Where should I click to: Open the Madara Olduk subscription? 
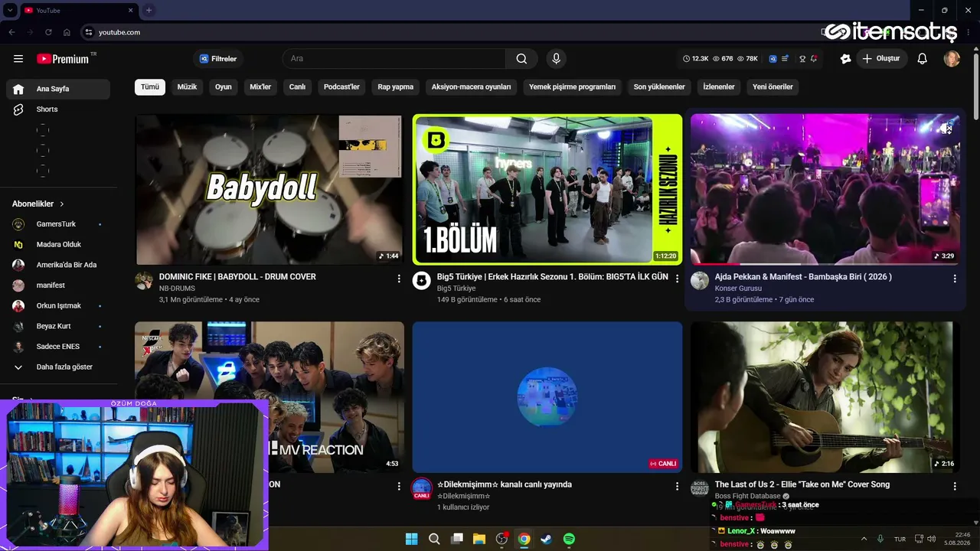[x=58, y=245]
